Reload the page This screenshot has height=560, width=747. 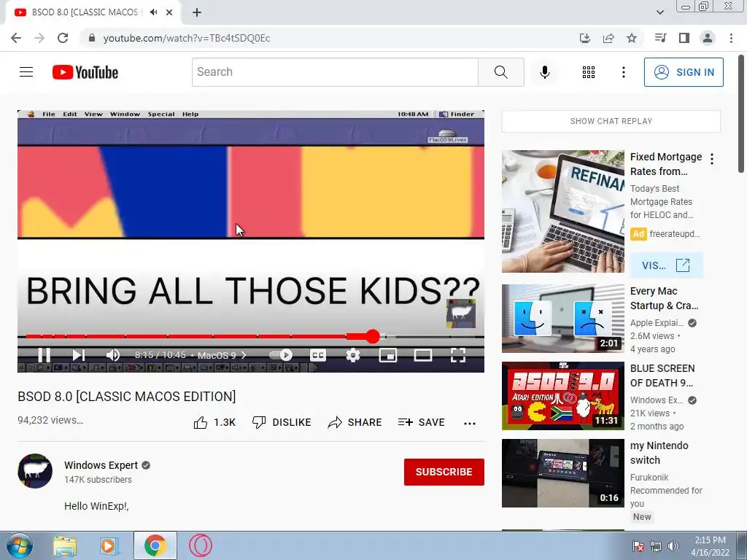[x=63, y=38]
